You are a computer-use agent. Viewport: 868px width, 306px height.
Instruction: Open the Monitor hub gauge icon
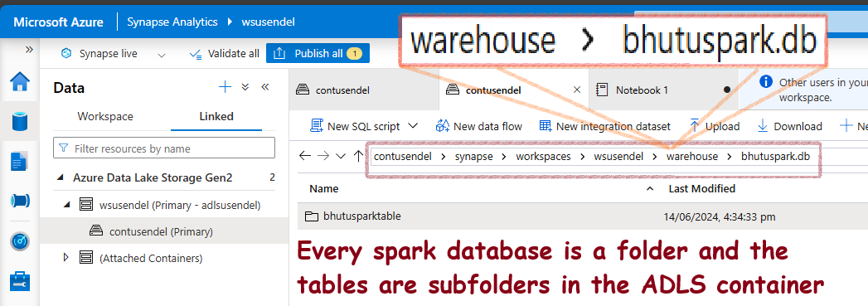click(x=20, y=241)
